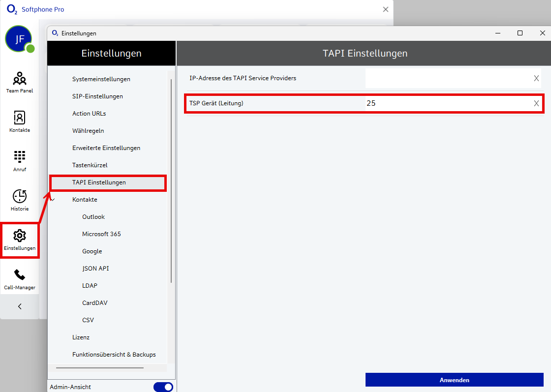Screen dimensions: 551x392
Task: Collapse the Kontakte tree section
Action: tap(53, 200)
